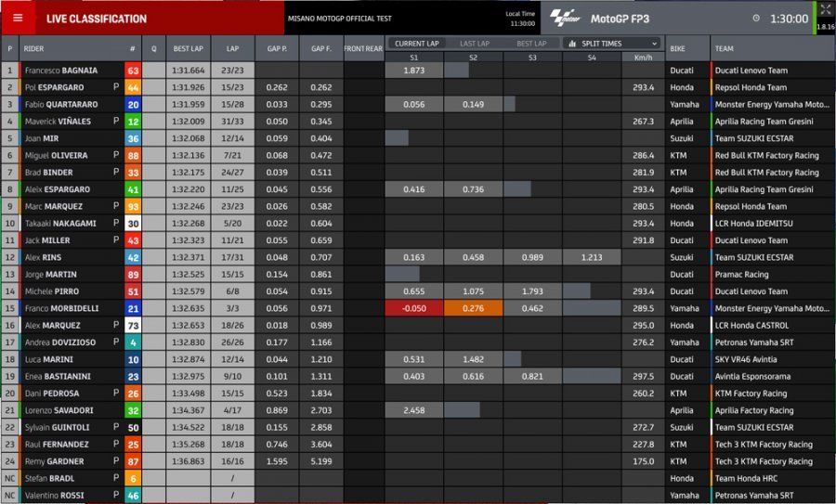
Task: Click rider name Franco MORBIDELLI
Action: [61, 308]
